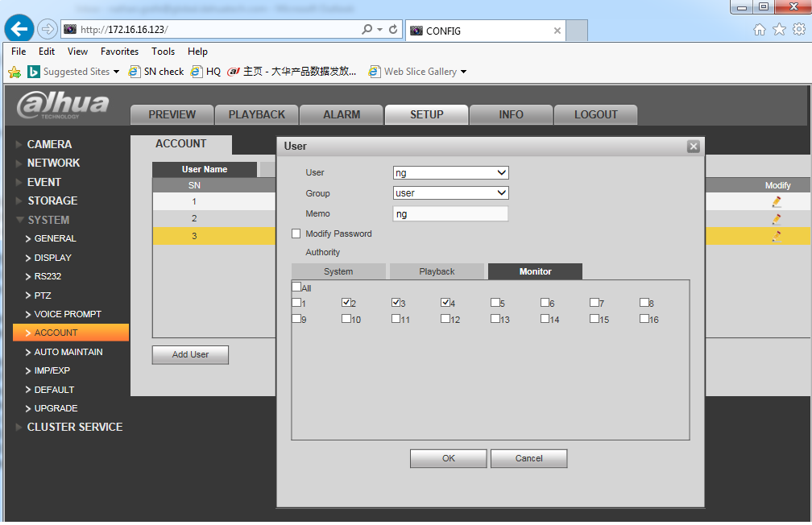Open the PREVIEW tab in top navigation
This screenshot has width=812, height=525.
172,114
